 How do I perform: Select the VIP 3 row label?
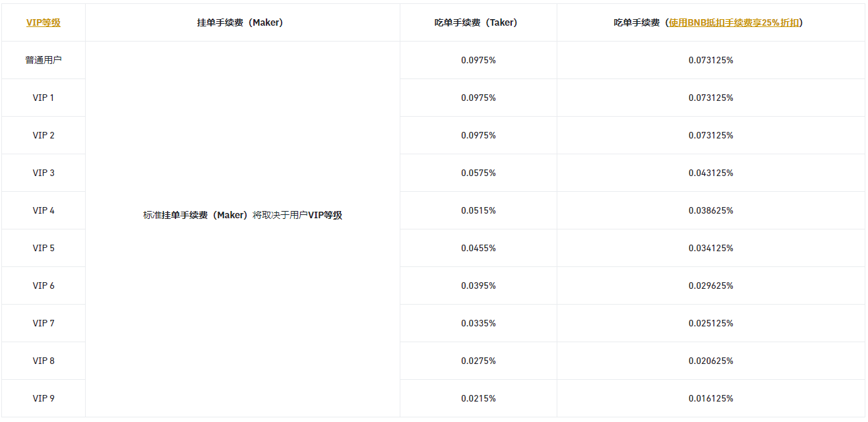coord(44,173)
